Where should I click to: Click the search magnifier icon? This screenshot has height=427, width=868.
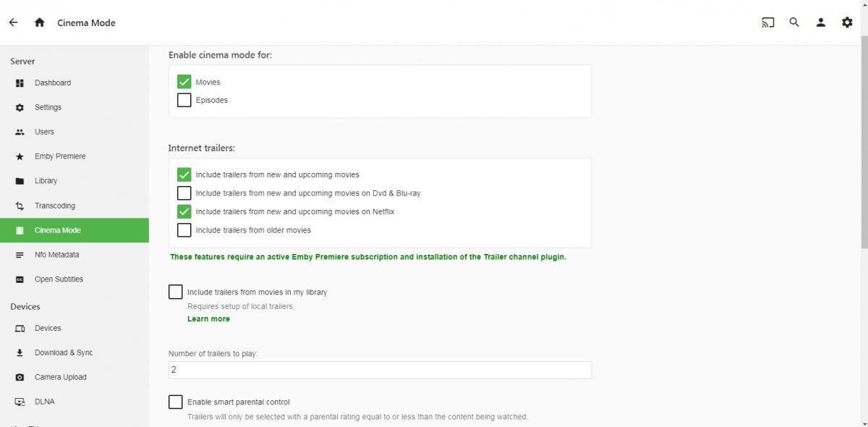point(794,22)
